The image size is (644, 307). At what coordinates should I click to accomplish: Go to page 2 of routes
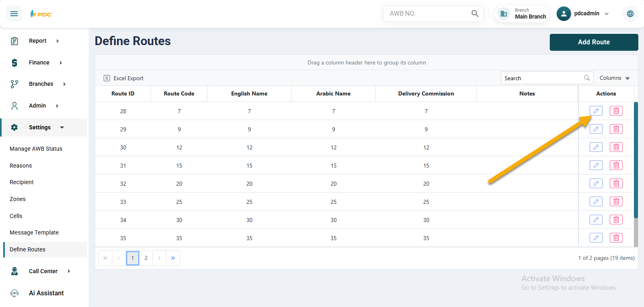coord(146,258)
